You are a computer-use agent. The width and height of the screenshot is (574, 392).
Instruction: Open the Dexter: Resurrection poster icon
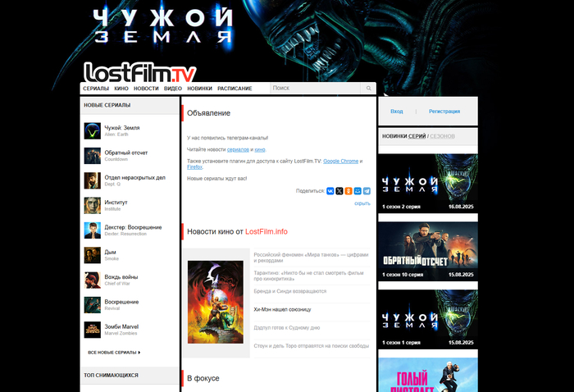click(92, 230)
